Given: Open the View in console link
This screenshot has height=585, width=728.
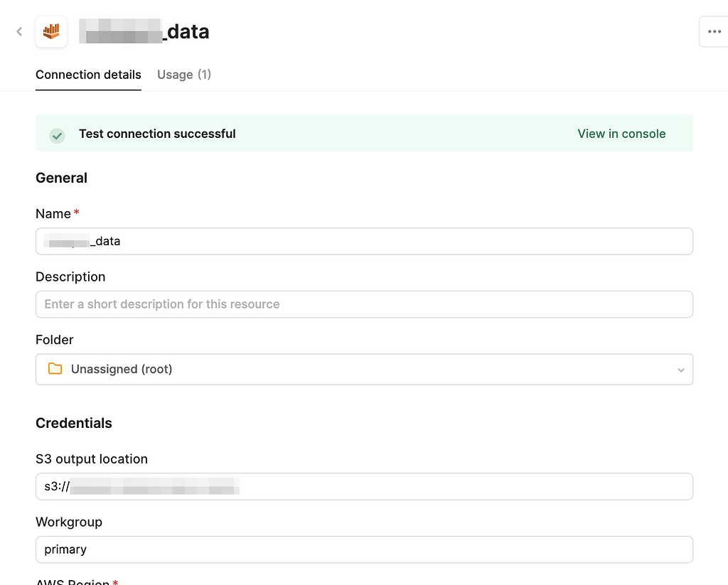Looking at the screenshot, I should click(621, 134).
